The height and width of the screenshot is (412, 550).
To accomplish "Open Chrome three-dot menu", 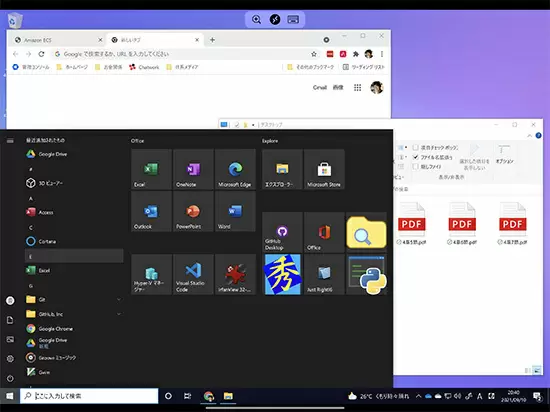I will [382, 54].
